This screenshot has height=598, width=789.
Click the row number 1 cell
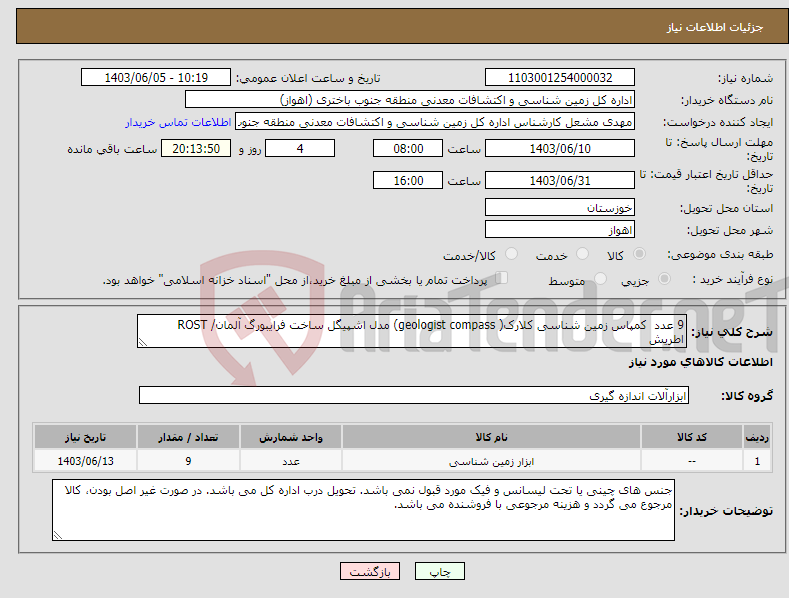(x=757, y=461)
